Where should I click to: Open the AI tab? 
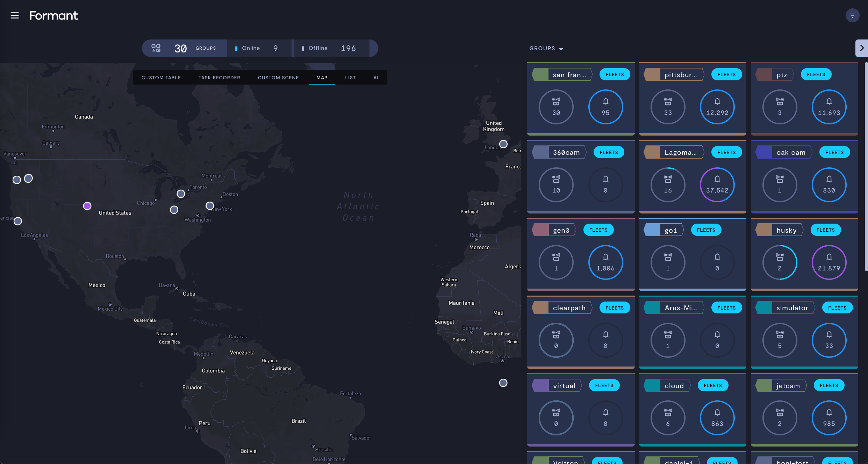coord(376,78)
